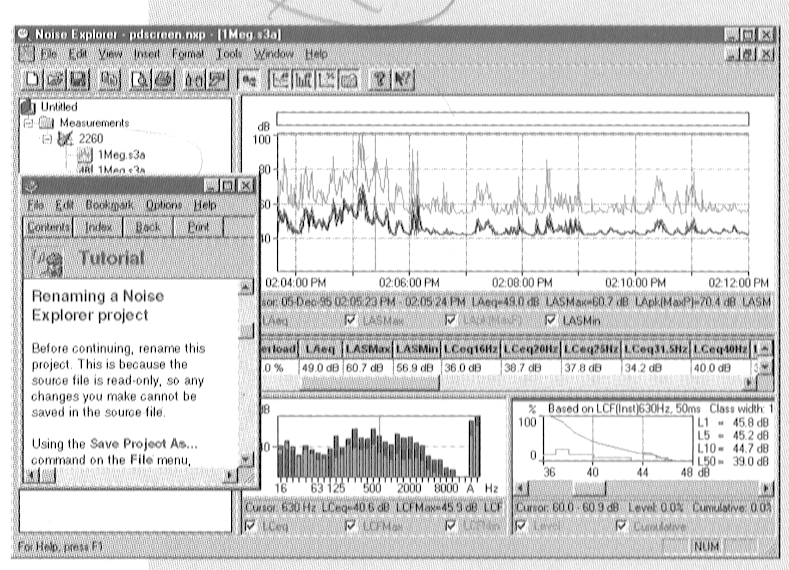Toggle the LCFMin checkbox
The height and width of the screenshot is (570, 789).
(451, 526)
